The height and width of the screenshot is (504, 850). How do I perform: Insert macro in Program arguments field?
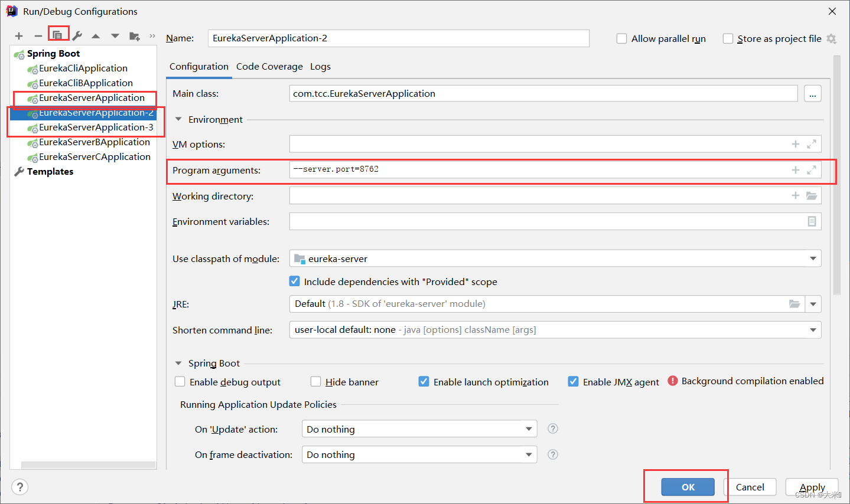[796, 170]
